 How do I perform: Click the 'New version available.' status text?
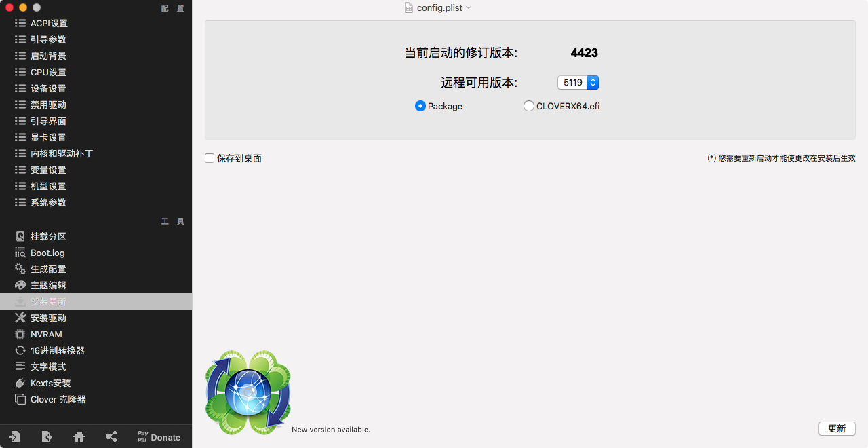pyautogui.click(x=331, y=430)
